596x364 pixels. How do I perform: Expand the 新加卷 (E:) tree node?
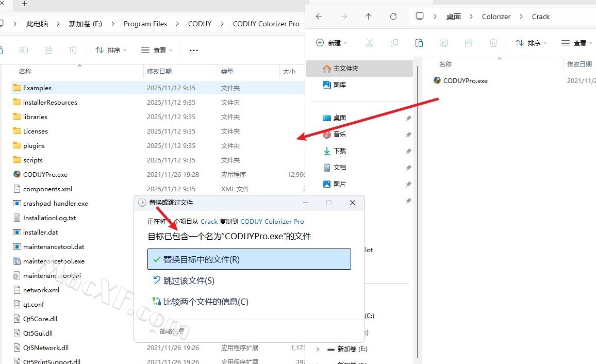(x=318, y=349)
